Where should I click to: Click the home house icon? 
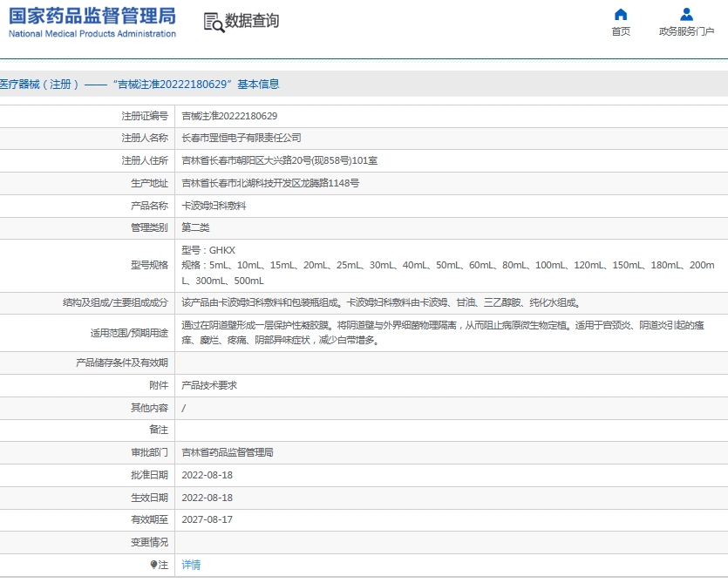coord(621,15)
